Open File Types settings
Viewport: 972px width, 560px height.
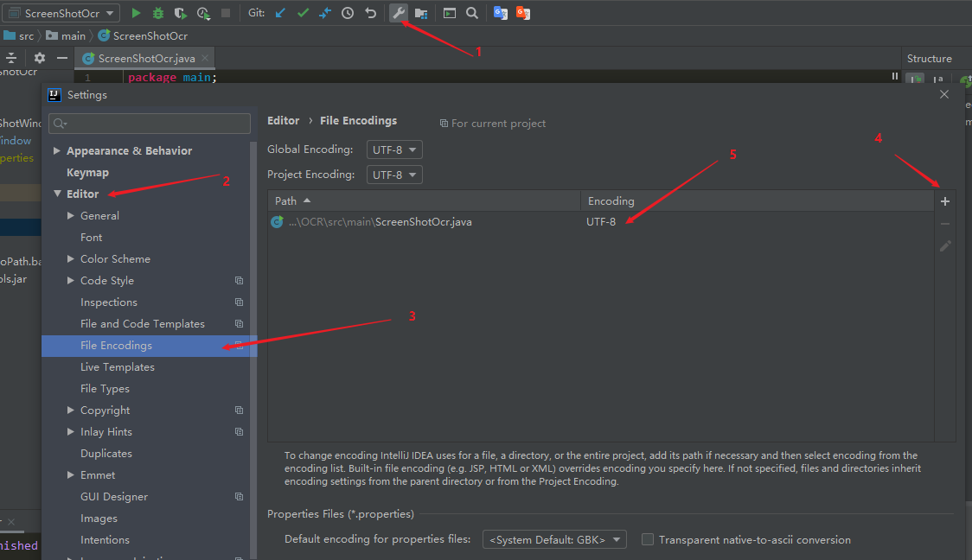click(105, 388)
